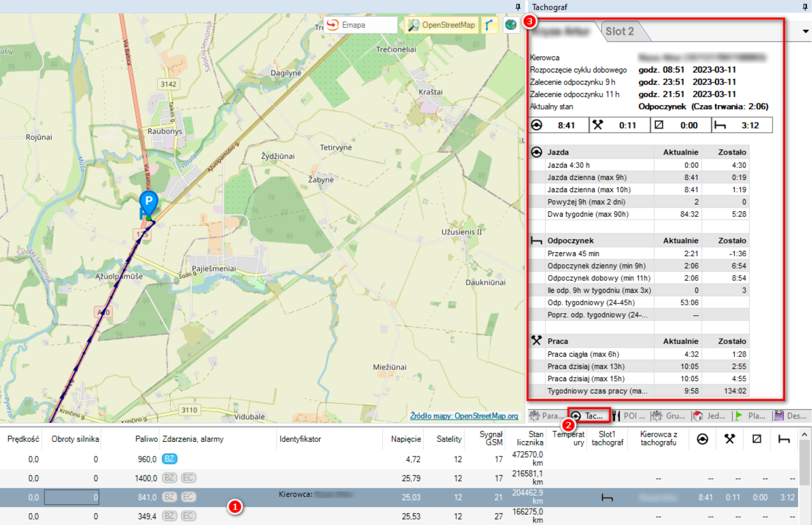Sort by Obroty silnika column header
Image resolution: width=812 pixels, height=525 pixels.
click(x=75, y=439)
